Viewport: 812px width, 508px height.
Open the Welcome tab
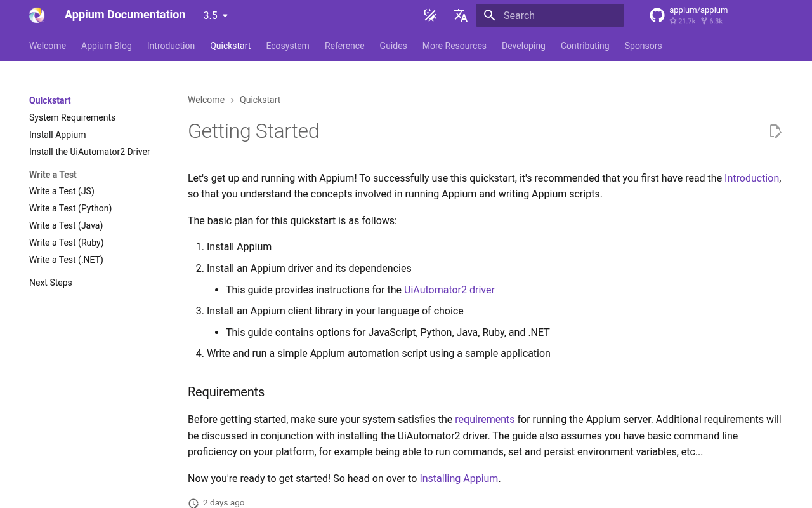tap(48, 46)
